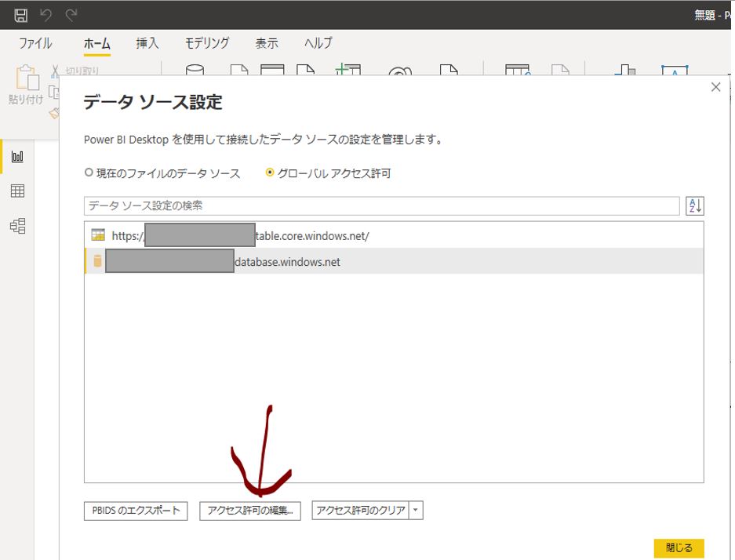Click the データ ソース設定の検索 search field

(381, 205)
